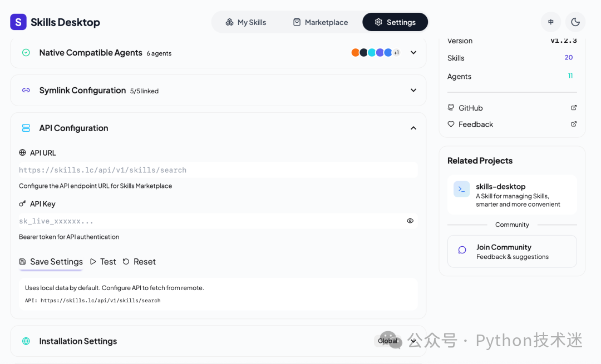Focus the API URL input field
Image resolution: width=601 pixels, height=364 pixels.
218,170
